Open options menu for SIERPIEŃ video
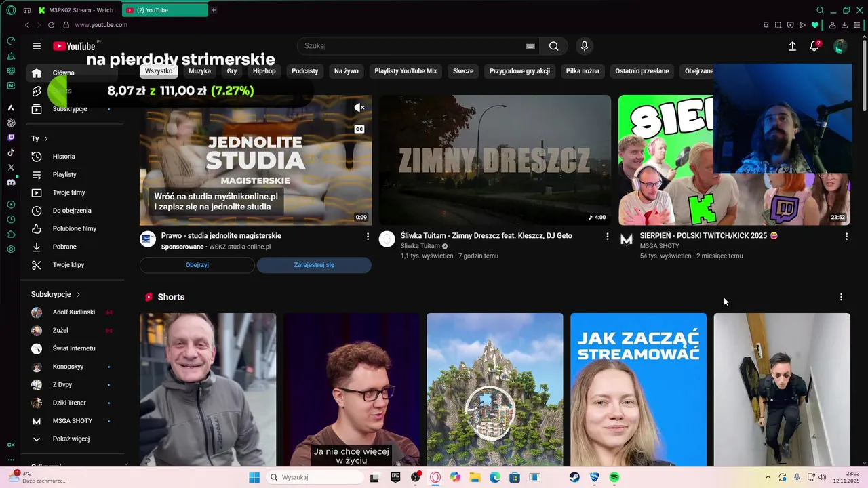This screenshot has width=868, height=488. 846,237
